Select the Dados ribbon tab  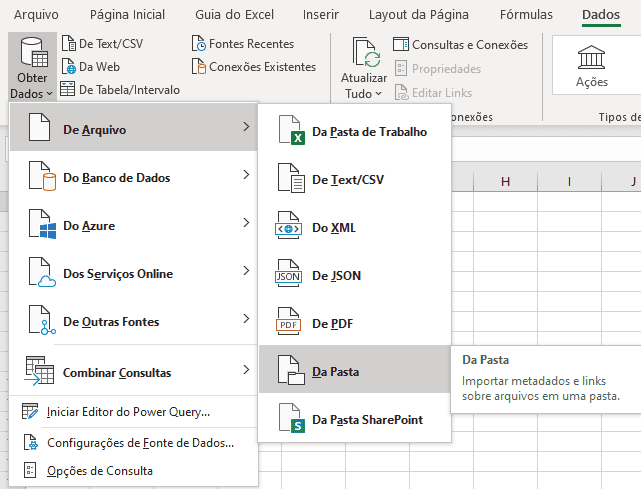pyautogui.click(x=601, y=15)
